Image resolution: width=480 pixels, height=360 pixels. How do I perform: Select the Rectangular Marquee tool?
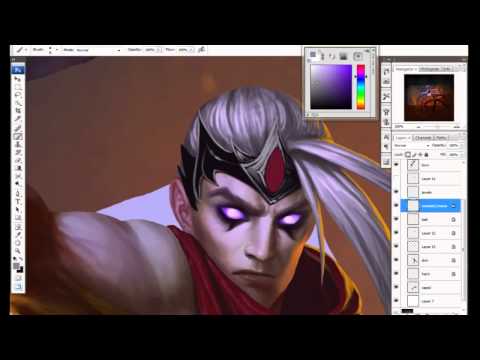coord(17,87)
